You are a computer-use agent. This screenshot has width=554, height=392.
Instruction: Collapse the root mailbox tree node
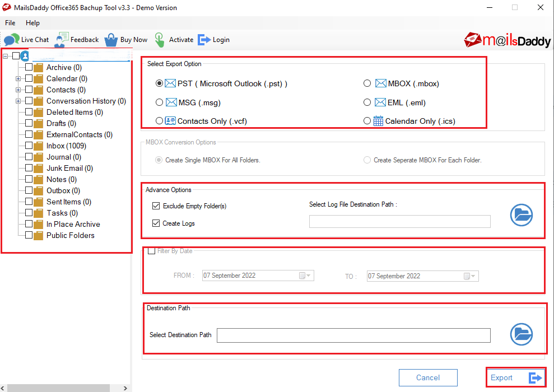[5, 56]
